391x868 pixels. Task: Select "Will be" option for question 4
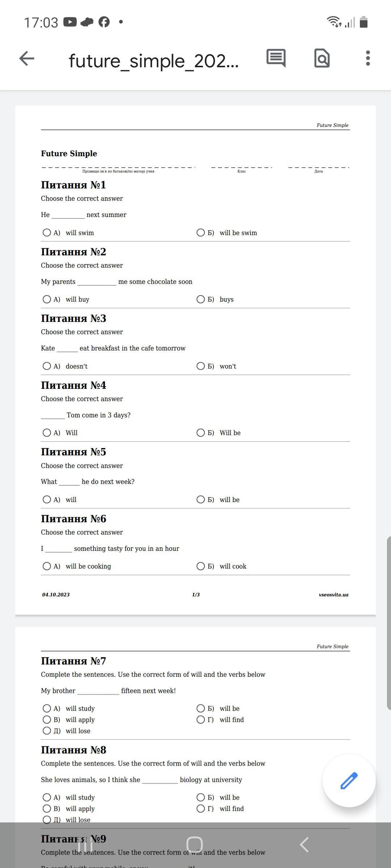point(201,433)
